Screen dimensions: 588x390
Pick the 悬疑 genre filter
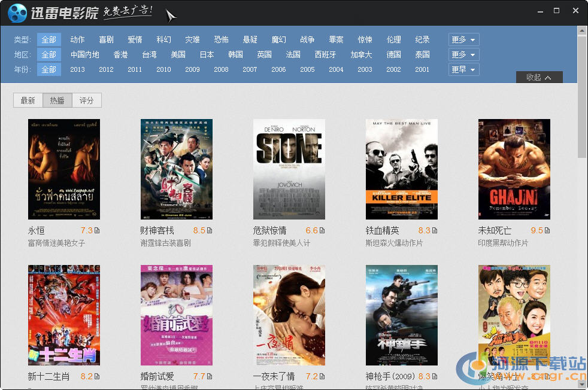250,39
